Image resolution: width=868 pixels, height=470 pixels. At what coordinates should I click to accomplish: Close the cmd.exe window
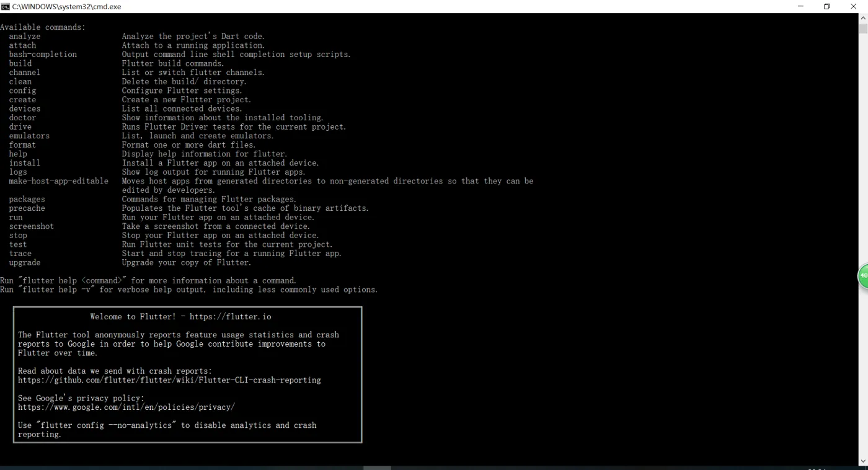click(x=853, y=6)
